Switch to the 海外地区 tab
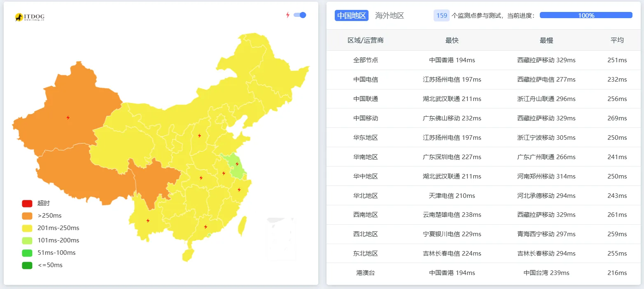The image size is (644, 289). click(x=390, y=15)
